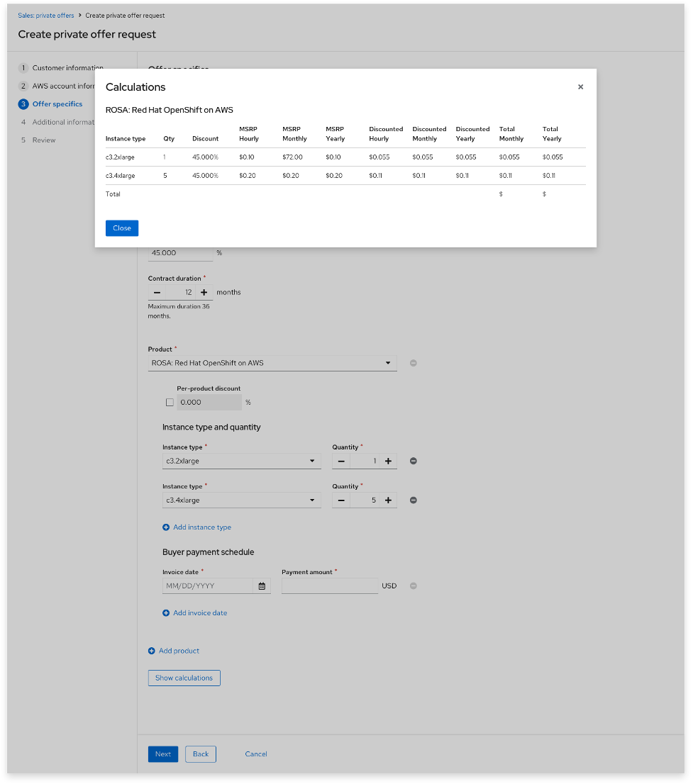Click the Payment amount field
693x784 pixels.
(x=330, y=586)
